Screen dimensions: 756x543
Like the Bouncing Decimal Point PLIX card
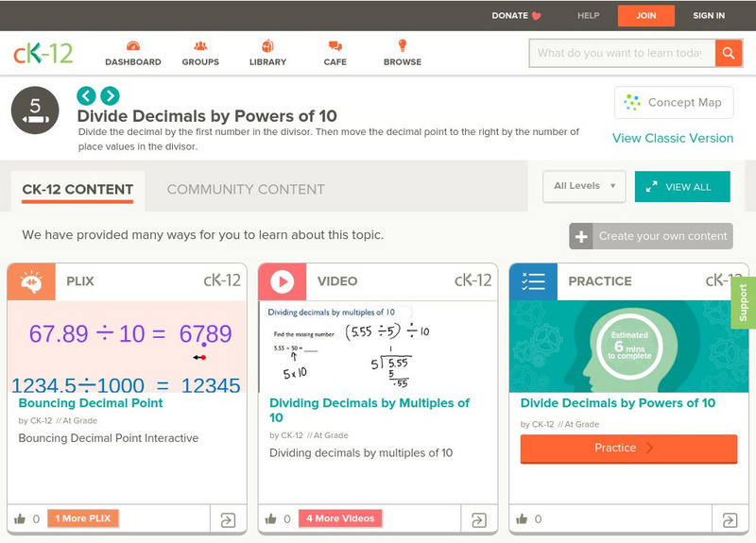click(x=20, y=518)
